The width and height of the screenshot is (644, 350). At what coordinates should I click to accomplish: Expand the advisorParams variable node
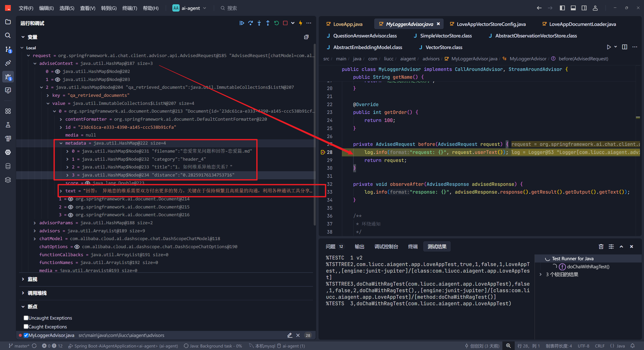(x=35, y=223)
